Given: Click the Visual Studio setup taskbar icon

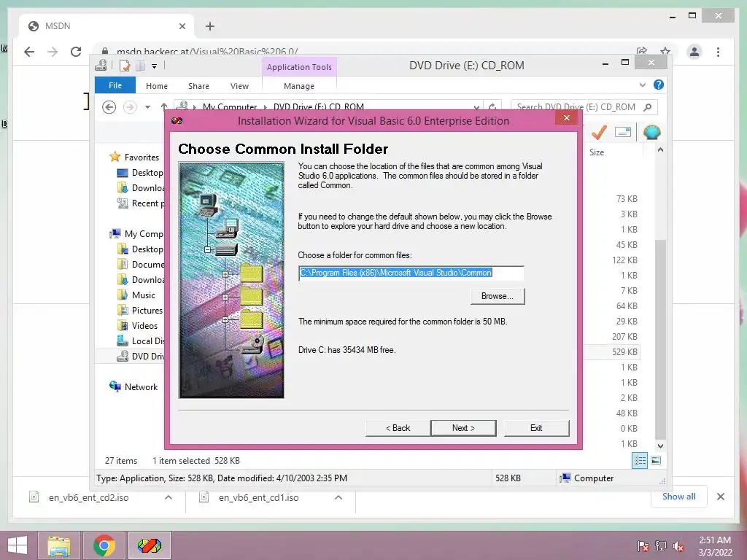Looking at the screenshot, I should pyautogui.click(x=149, y=545).
